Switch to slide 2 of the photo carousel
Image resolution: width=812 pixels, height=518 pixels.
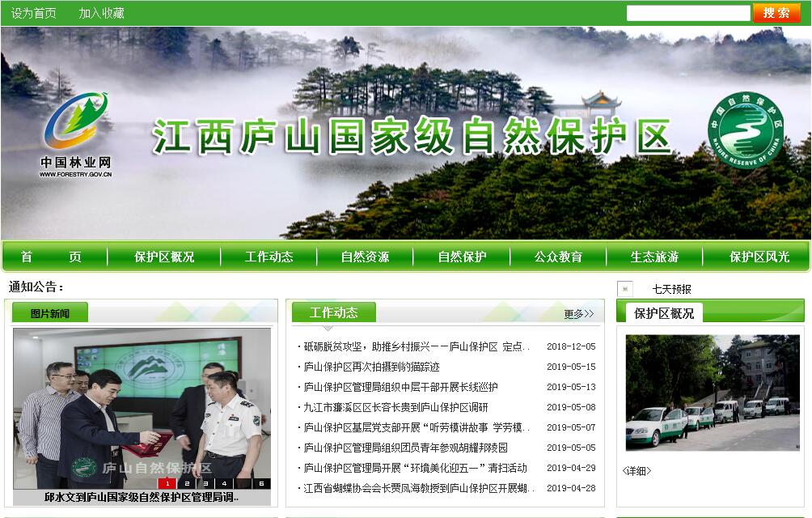[x=185, y=484]
